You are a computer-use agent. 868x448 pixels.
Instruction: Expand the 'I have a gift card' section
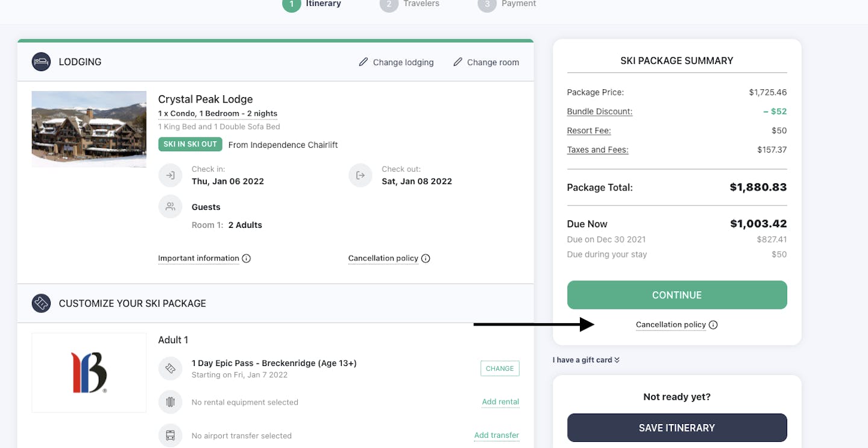(586, 360)
